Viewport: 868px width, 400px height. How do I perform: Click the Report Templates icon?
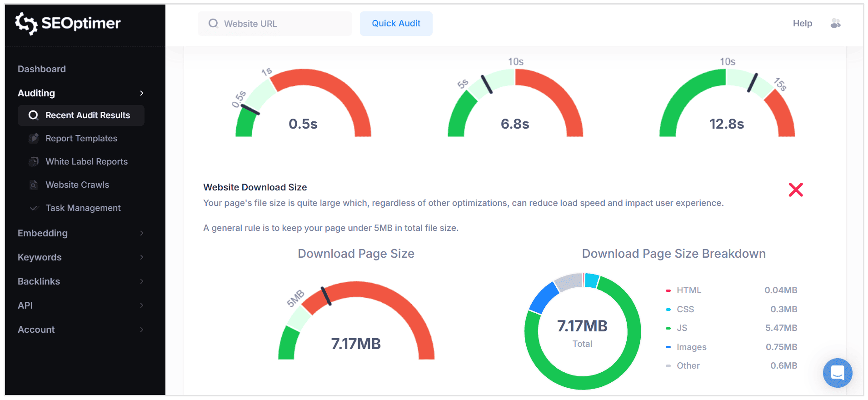click(x=34, y=138)
